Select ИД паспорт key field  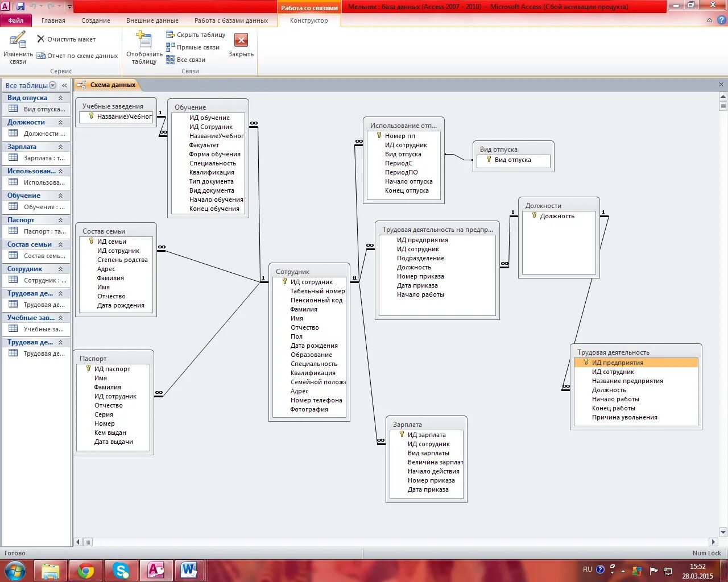pyautogui.click(x=113, y=369)
